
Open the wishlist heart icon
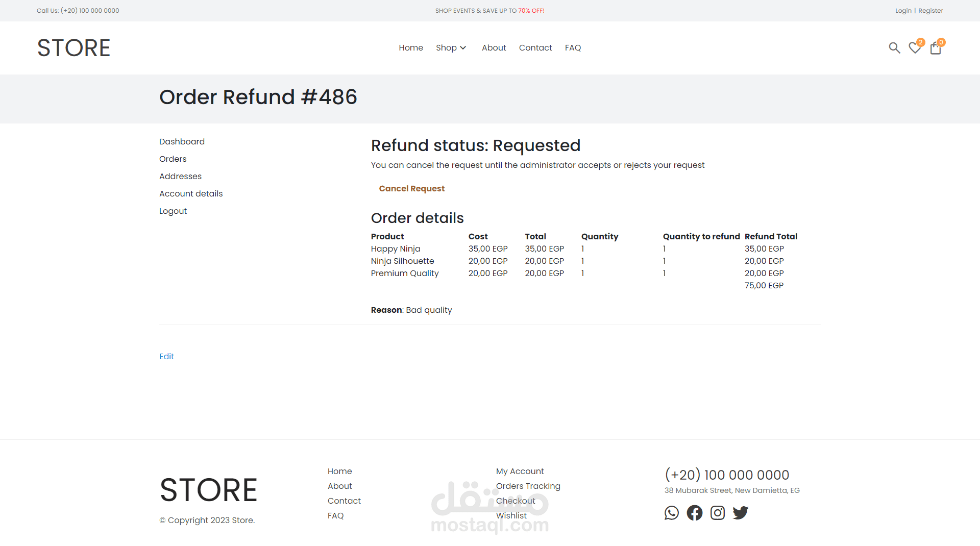915,48
